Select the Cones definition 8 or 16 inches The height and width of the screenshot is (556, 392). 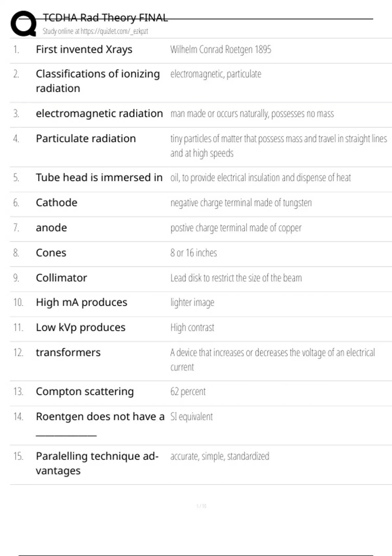pyautogui.click(x=193, y=253)
